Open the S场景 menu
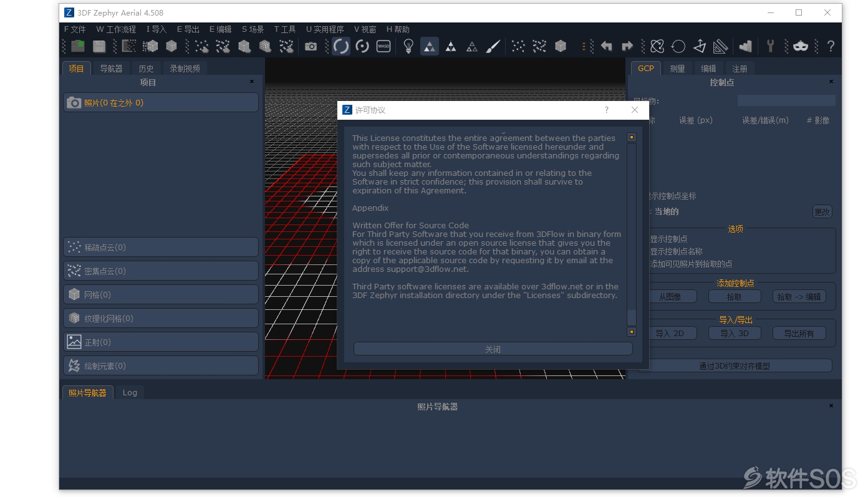868x497 pixels. [x=253, y=29]
